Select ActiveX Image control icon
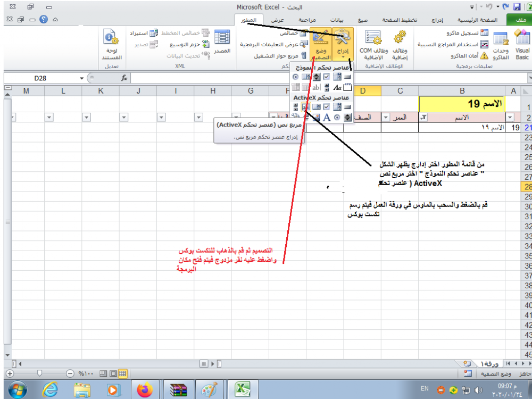Screen dimensions: 532x399 click(x=316, y=118)
